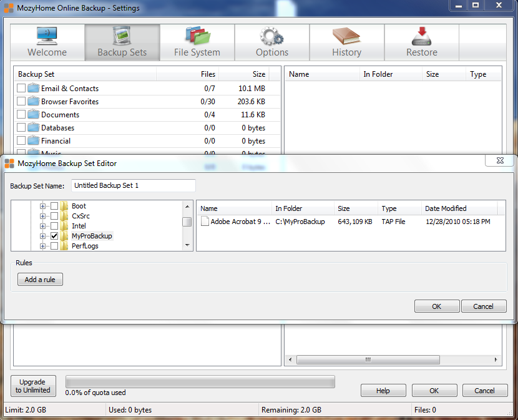
Task: Click the Add a rule button
Action: [x=40, y=279]
